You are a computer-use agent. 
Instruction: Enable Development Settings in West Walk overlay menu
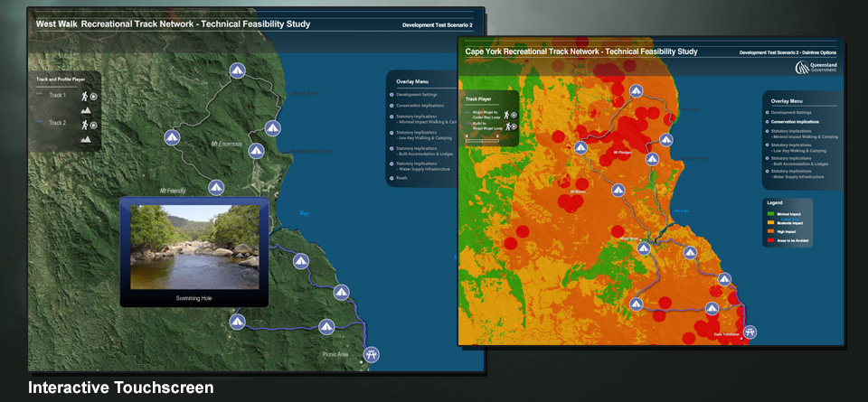[418, 94]
